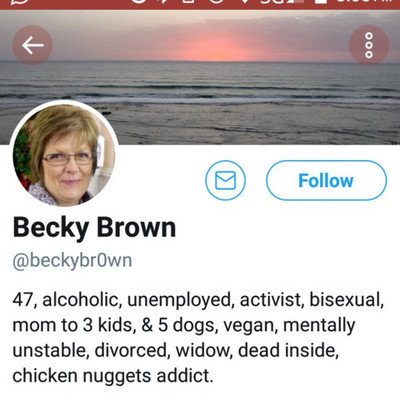Select the @beckybr0wn handle

[72, 260]
